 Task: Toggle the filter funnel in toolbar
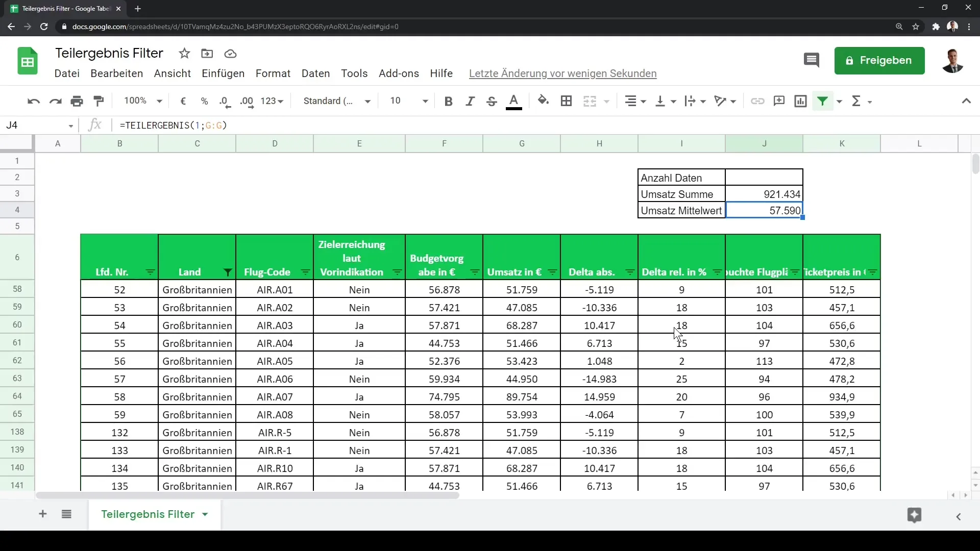pos(822,101)
